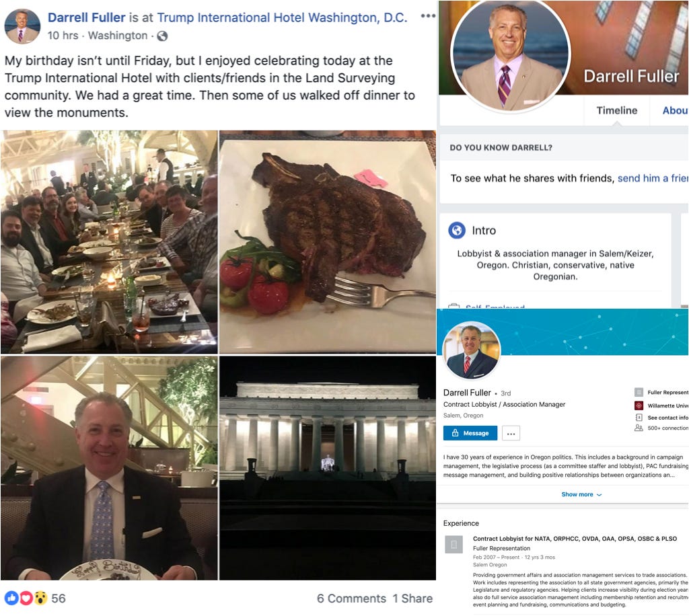
Task: Open the post options three-dots menu
Action: [x=427, y=16]
